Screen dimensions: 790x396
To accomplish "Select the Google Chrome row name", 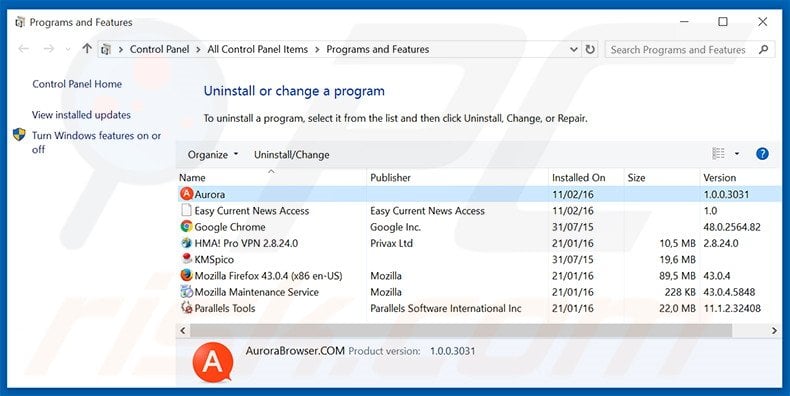I will click(x=230, y=227).
